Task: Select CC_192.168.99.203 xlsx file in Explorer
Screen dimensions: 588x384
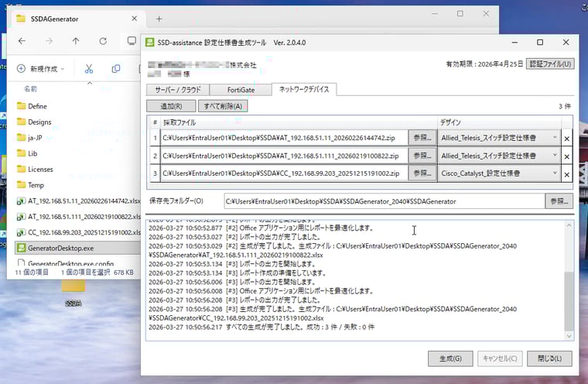Action: click(78, 232)
